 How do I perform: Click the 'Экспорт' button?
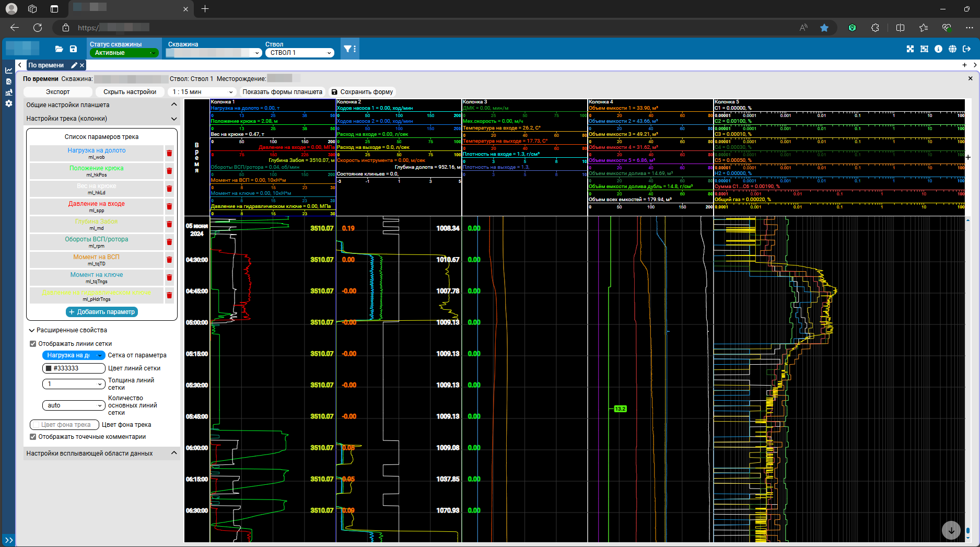click(x=57, y=92)
